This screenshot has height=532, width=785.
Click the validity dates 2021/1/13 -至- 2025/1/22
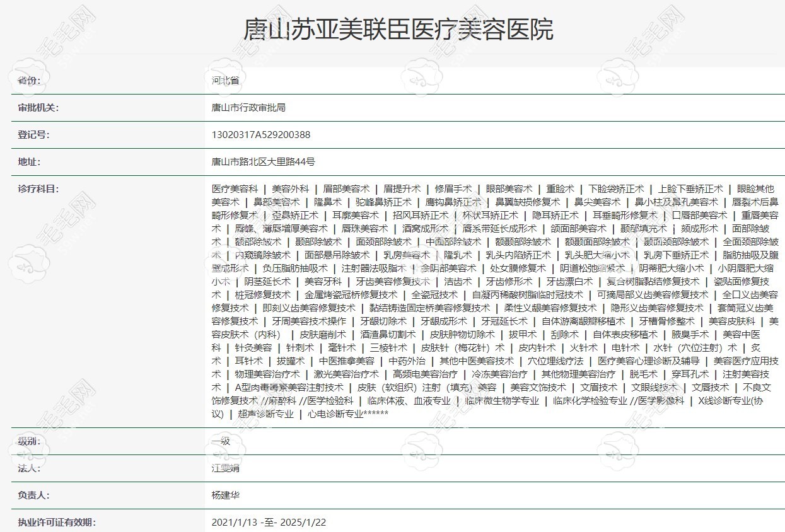click(269, 523)
